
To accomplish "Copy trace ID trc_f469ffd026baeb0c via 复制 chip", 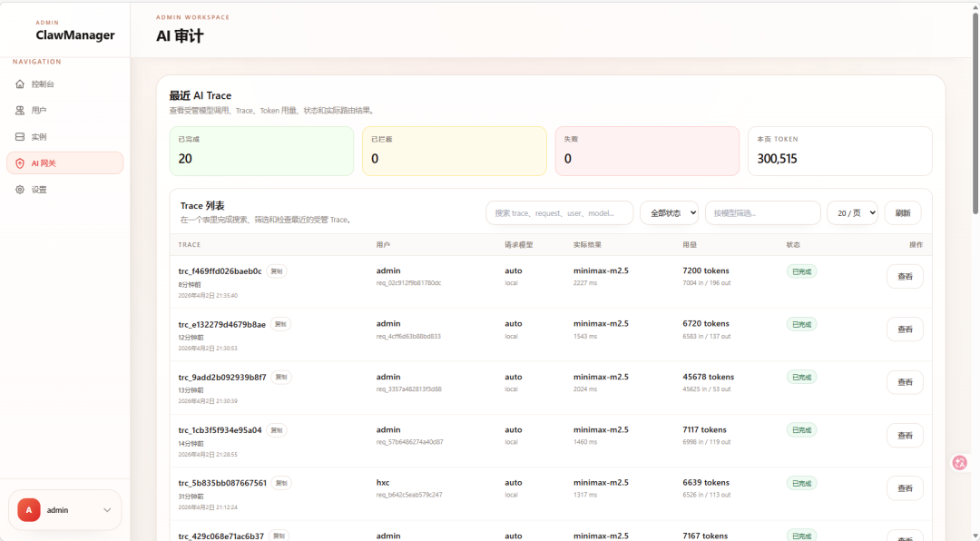I will pyautogui.click(x=277, y=270).
